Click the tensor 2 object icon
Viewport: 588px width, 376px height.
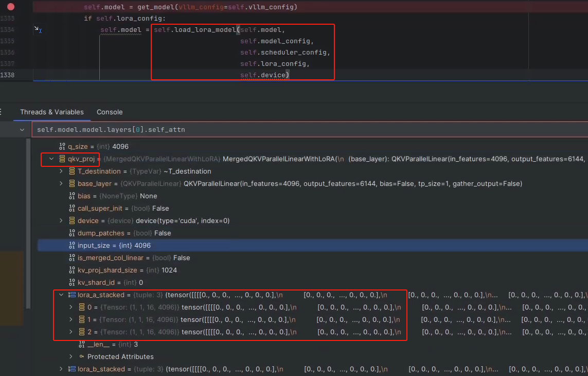[82, 332]
